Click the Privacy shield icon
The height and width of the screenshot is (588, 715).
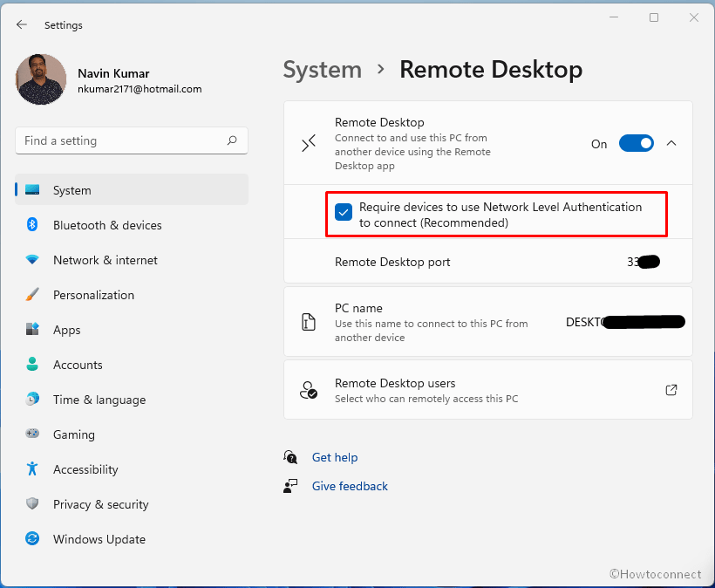[x=32, y=503]
